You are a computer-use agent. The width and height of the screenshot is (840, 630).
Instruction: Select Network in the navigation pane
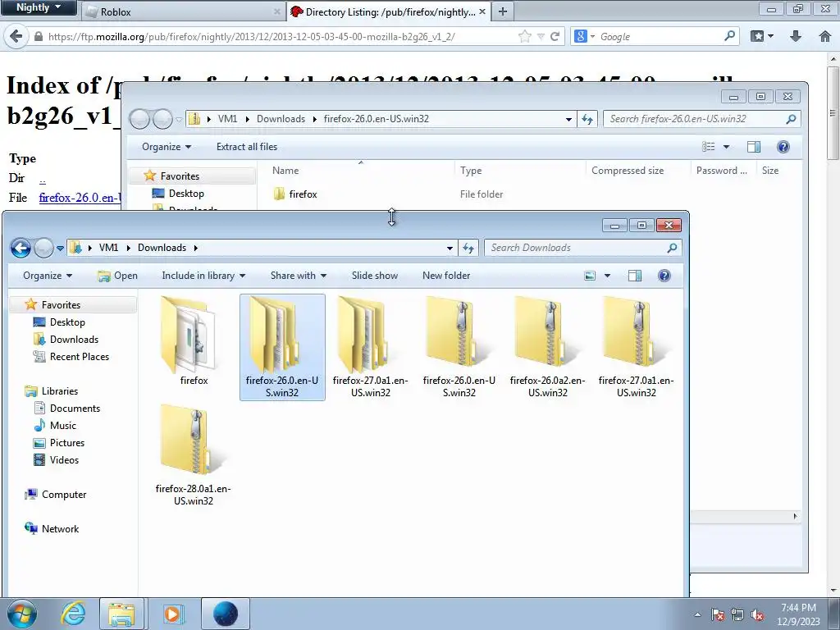click(x=60, y=529)
